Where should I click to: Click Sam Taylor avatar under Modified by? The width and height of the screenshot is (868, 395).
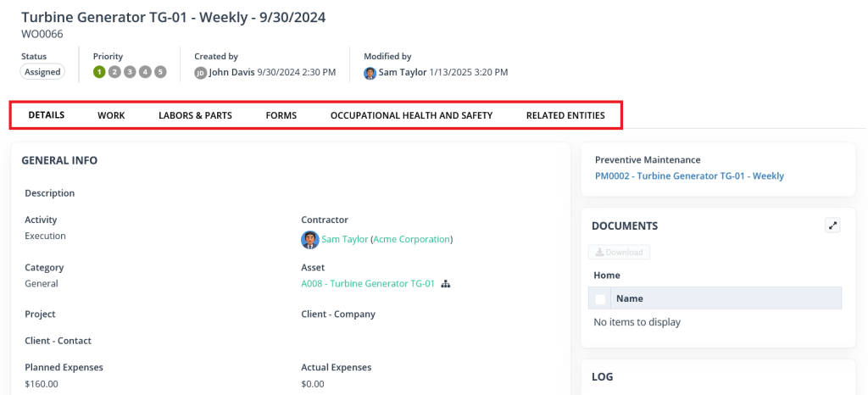370,73
